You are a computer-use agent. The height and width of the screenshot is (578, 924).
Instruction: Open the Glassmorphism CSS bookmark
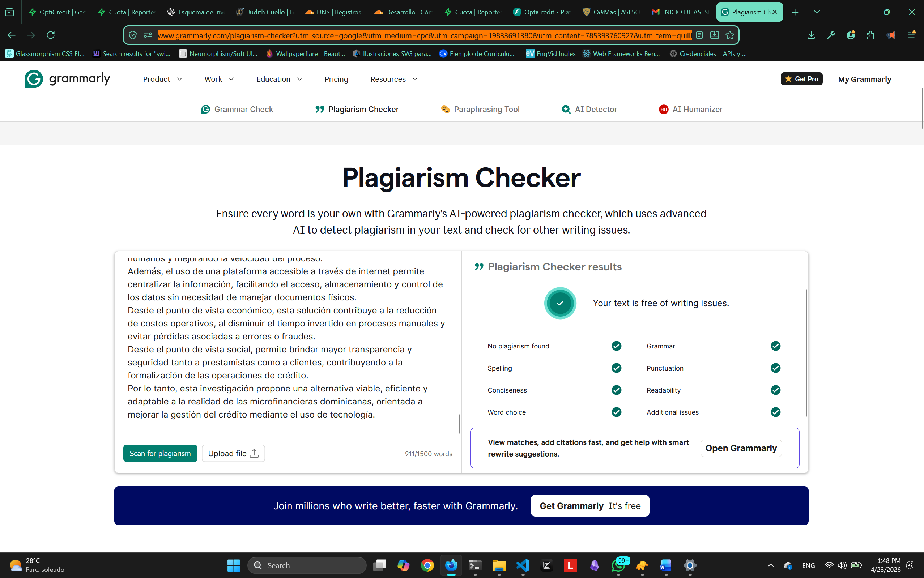coord(45,53)
